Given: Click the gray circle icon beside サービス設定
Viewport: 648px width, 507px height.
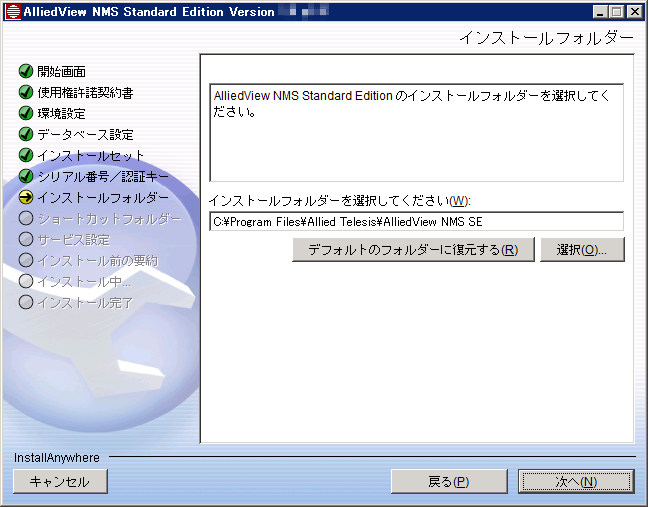Looking at the screenshot, I should pos(26,240).
